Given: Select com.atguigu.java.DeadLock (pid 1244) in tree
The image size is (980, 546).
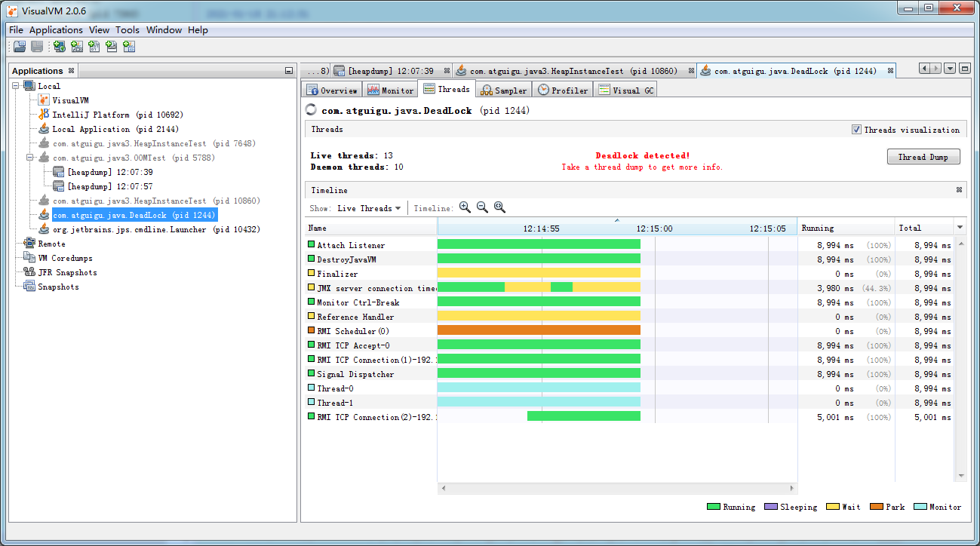Looking at the screenshot, I should point(134,215).
